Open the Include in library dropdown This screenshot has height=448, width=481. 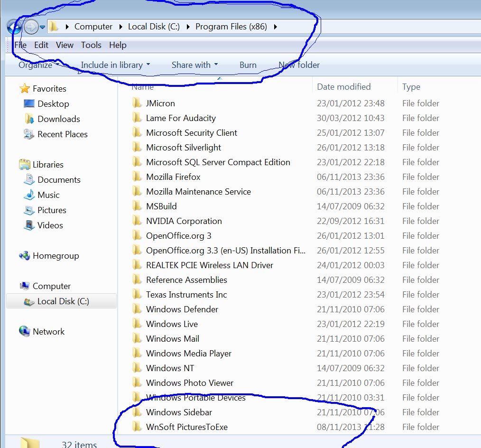pos(115,65)
